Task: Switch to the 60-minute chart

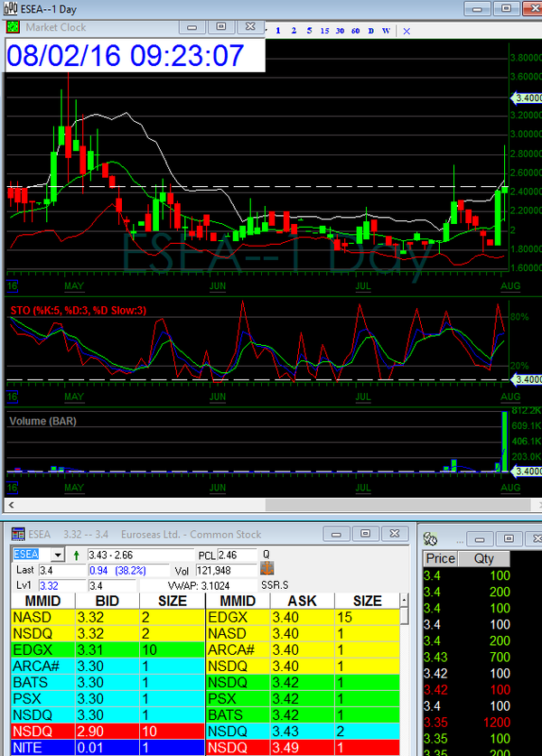Action: [355, 30]
